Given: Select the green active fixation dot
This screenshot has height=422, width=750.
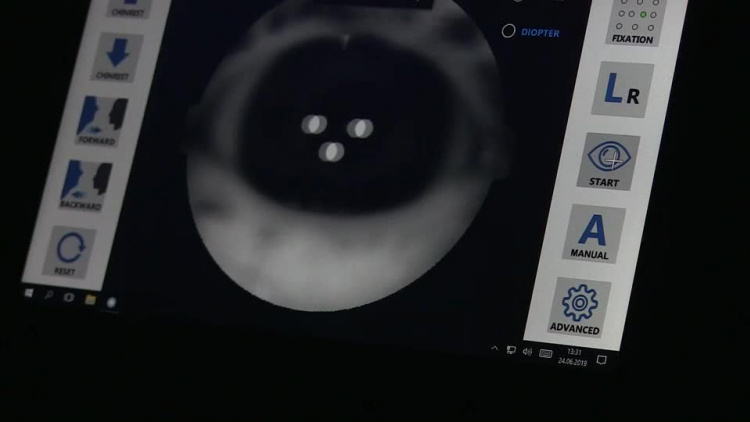Looking at the screenshot, I should [643, 15].
